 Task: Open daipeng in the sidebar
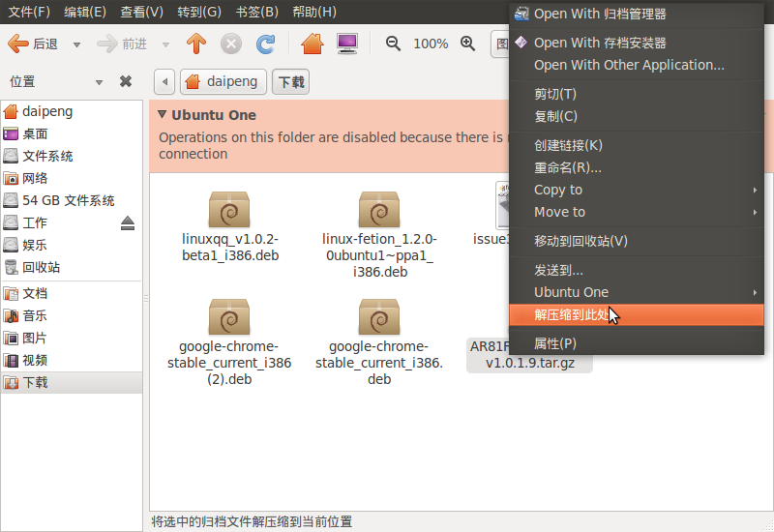tap(72, 111)
